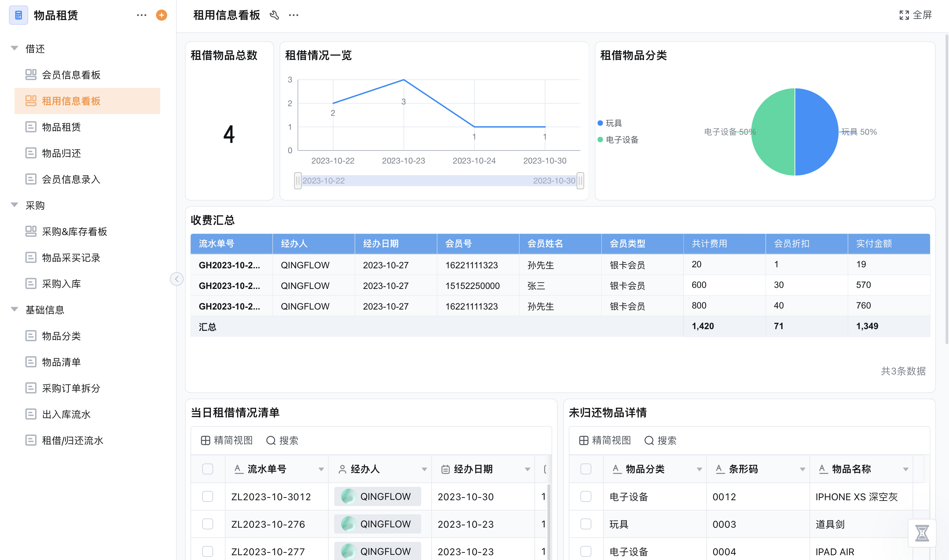Screen dimensions: 949x560
Task: Click 搜索 in 未归还物品详情
Action: (660, 440)
